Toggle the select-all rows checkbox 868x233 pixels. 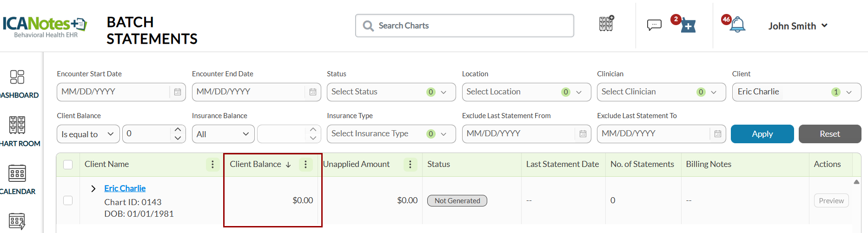68,165
